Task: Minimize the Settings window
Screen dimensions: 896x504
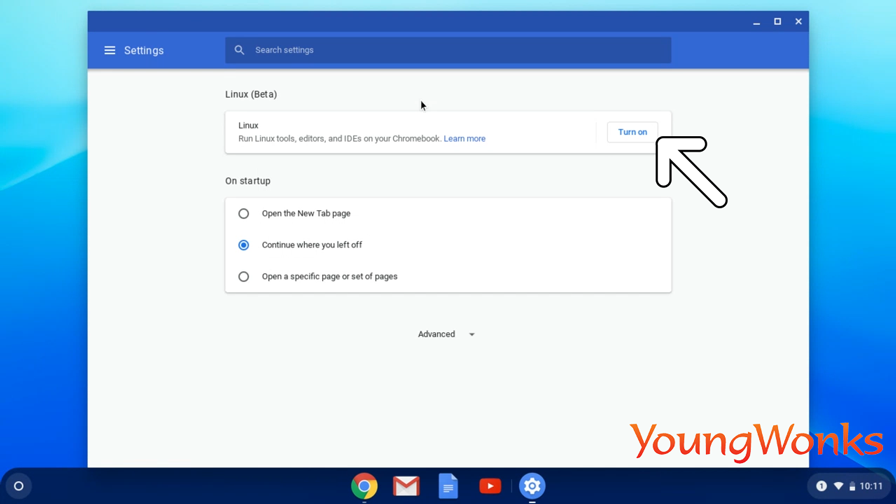Action: click(757, 22)
